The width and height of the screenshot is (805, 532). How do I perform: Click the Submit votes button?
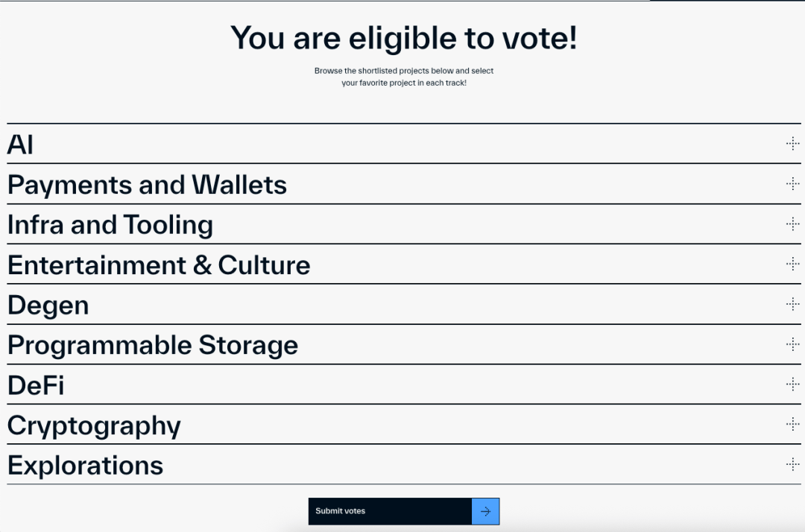403,511
